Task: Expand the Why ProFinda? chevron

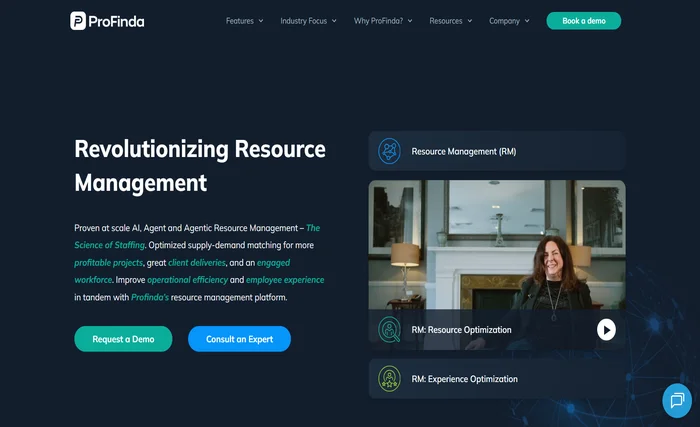Action: (x=410, y=21)
